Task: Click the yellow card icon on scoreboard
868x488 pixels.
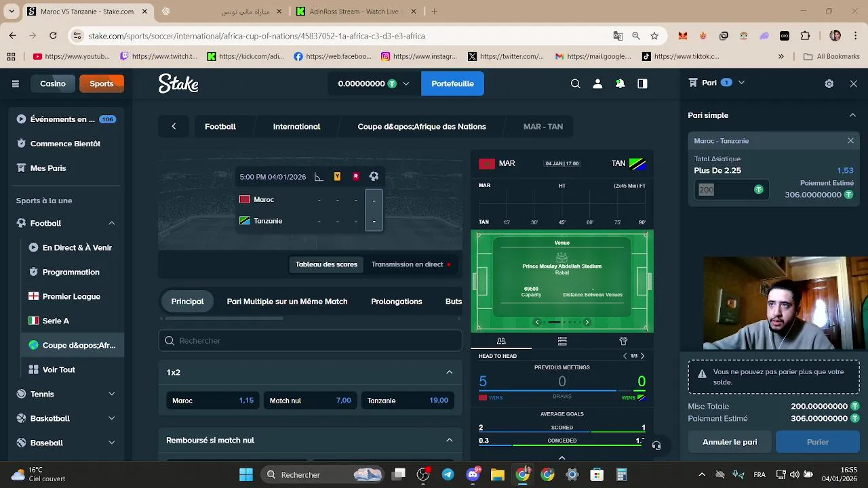Action: click(337, 177)
